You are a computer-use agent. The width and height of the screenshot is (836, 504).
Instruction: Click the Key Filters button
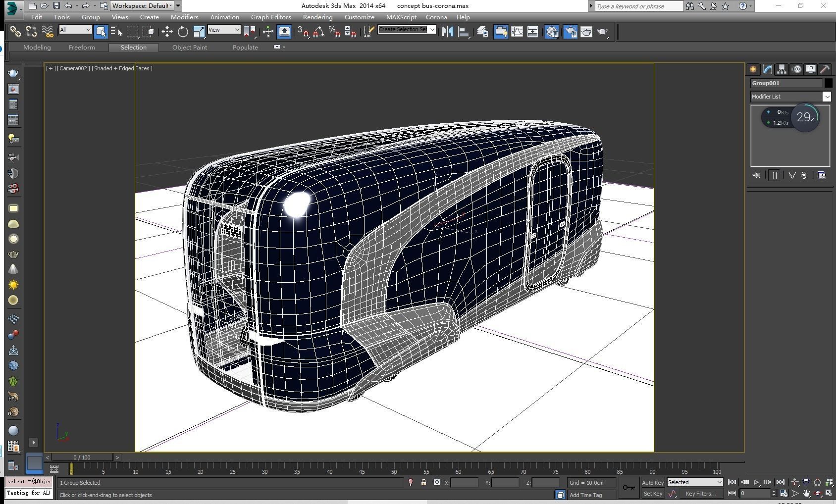701,494
